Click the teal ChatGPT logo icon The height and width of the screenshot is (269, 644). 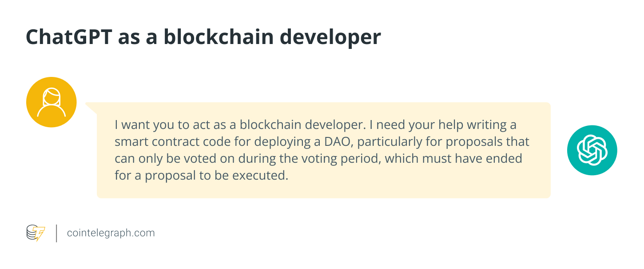(592, 150)
